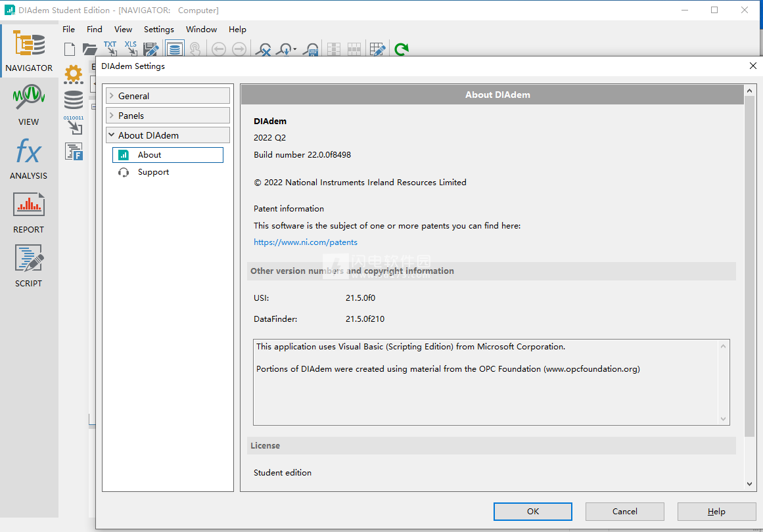Toggle the database view toolbar button
Viewport: 763px width, 532px height.
pos(175,49)
